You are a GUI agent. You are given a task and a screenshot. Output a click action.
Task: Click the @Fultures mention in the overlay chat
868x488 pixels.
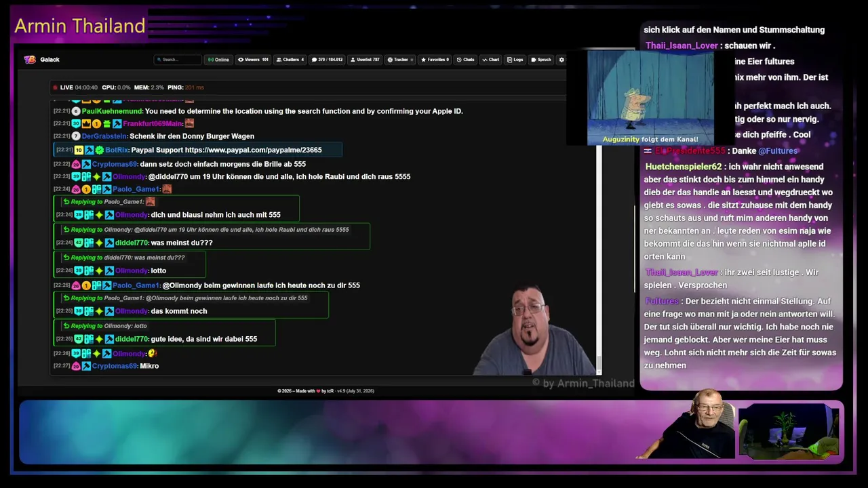(x=778, y=150)
